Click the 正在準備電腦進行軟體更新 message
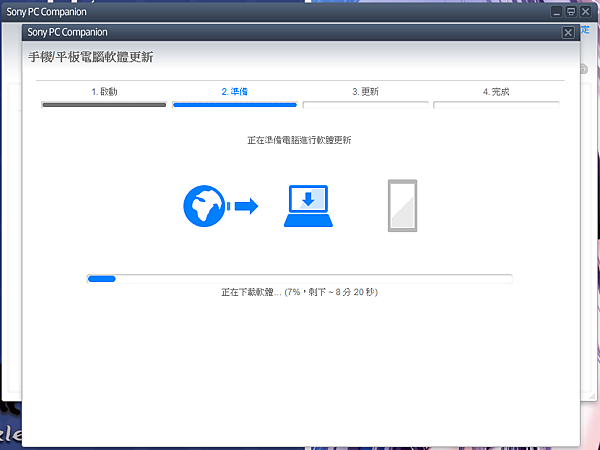The image size is (600, 450). [x=299, y=140]
